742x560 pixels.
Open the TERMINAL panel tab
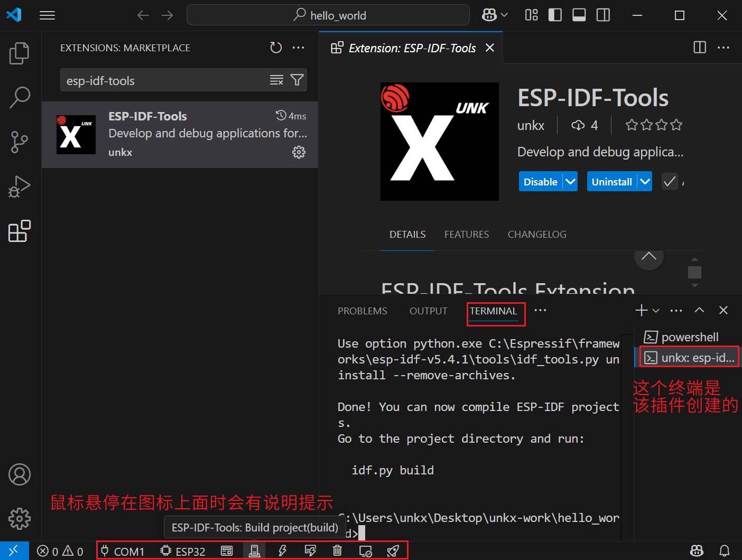(x=494, y=311)
